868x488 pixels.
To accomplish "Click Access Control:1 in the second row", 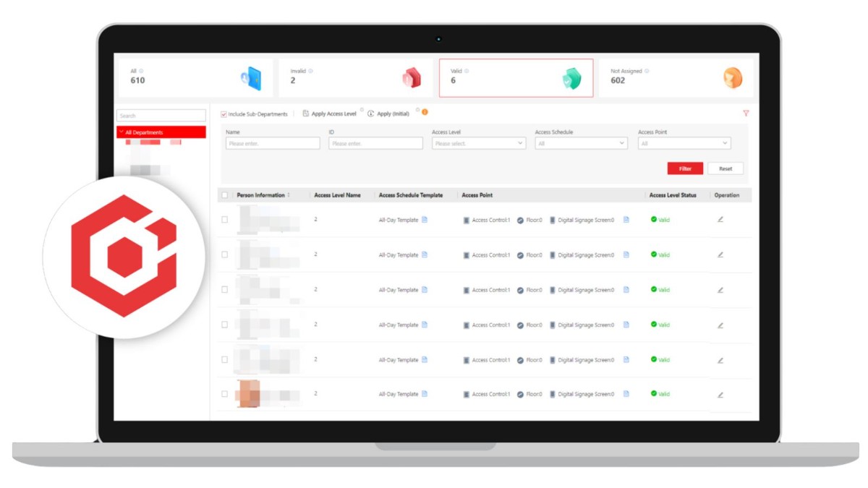I will (487, 254).
